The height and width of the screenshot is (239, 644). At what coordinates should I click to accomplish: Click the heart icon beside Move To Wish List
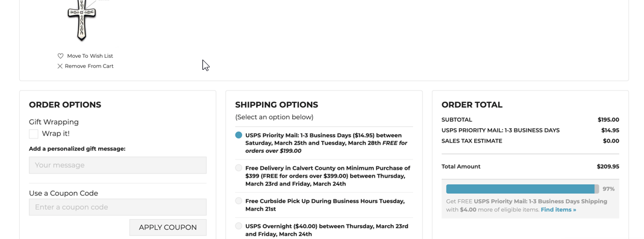(x=60, y=56)
